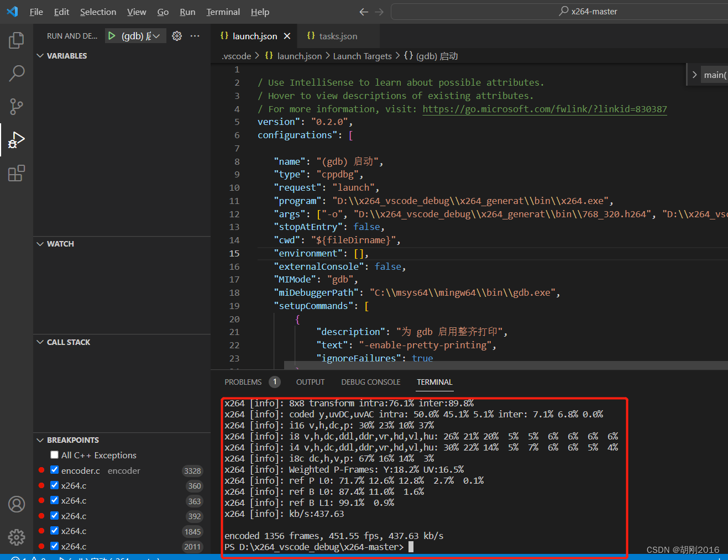Select the Search icon in activity bar
The image size is (728, 560).
point(16,73)
